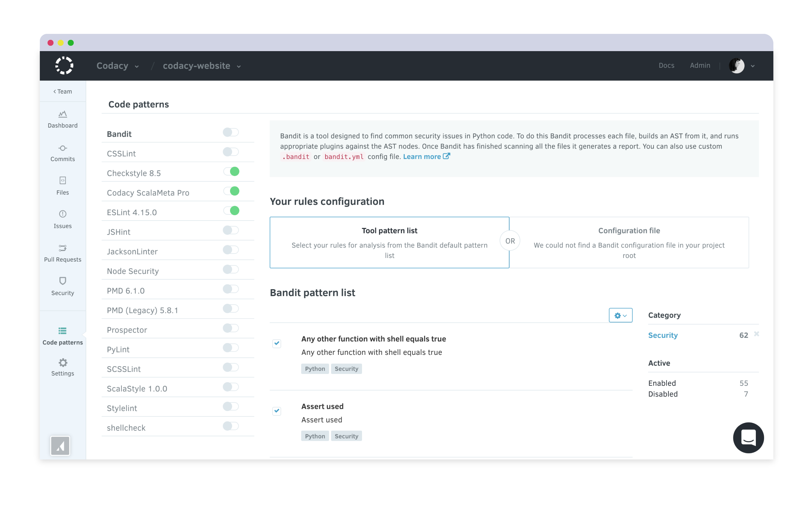This screenshot has width=812, height=529.
Task: Open Settings gear in sidebar
Action: coord(62,363)
